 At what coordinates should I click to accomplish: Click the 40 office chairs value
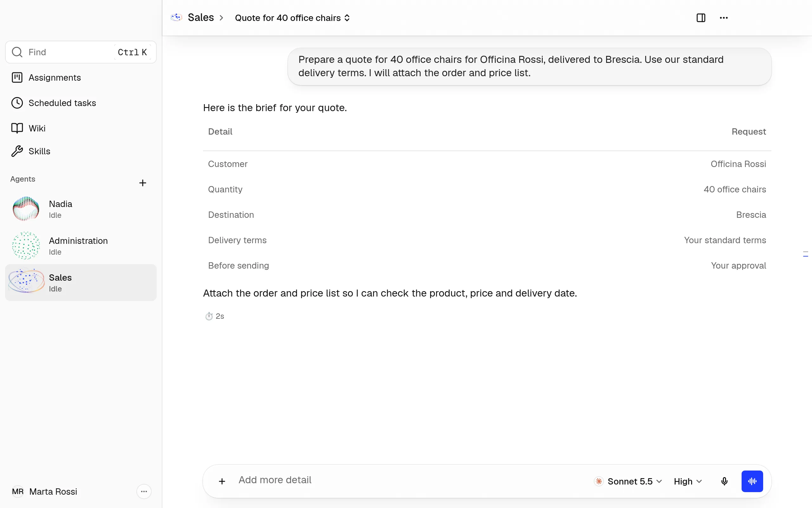[735, 190]
